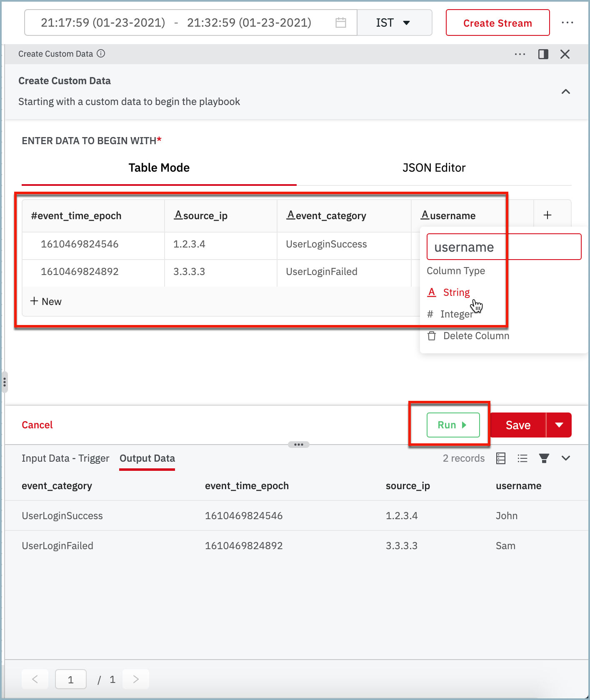590x700 pixels.
Task: Switch to JSON Editor tab
Action: [434, 167]
